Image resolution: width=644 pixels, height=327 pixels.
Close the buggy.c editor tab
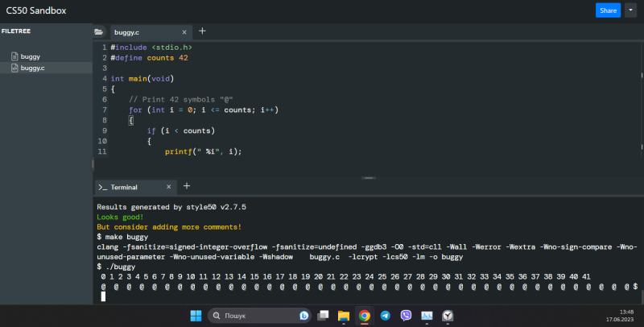point(184,32)
